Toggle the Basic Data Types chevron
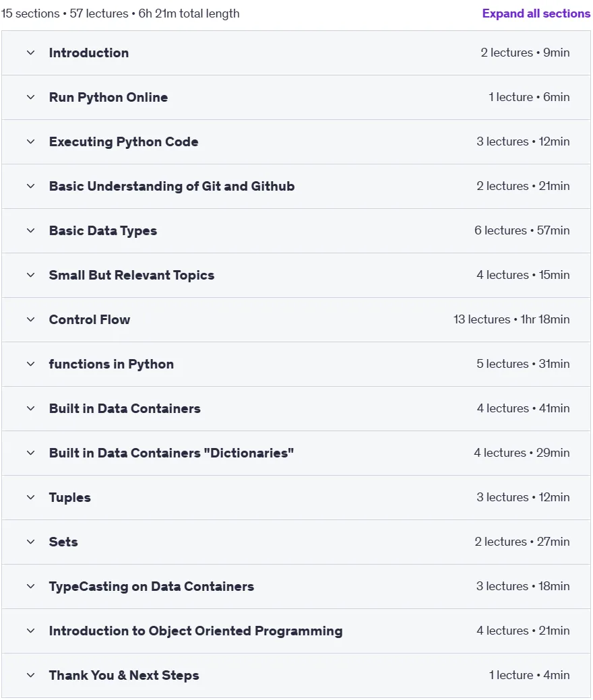The image size is (593, 700). coord(31,231)
